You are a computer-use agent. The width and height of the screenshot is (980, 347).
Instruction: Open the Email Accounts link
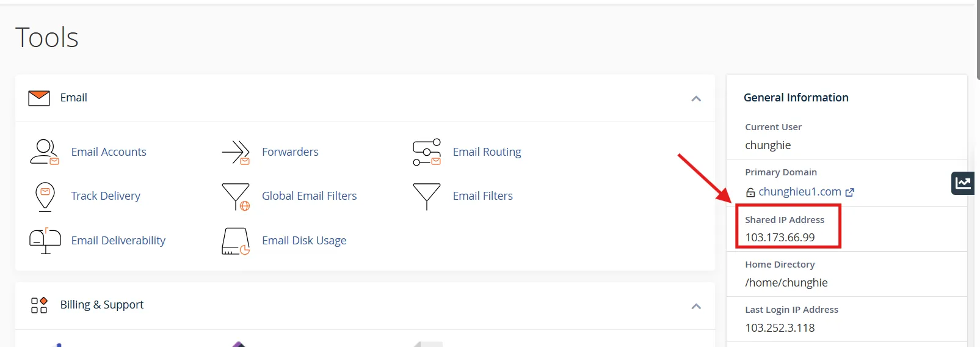tap(109, 152)
